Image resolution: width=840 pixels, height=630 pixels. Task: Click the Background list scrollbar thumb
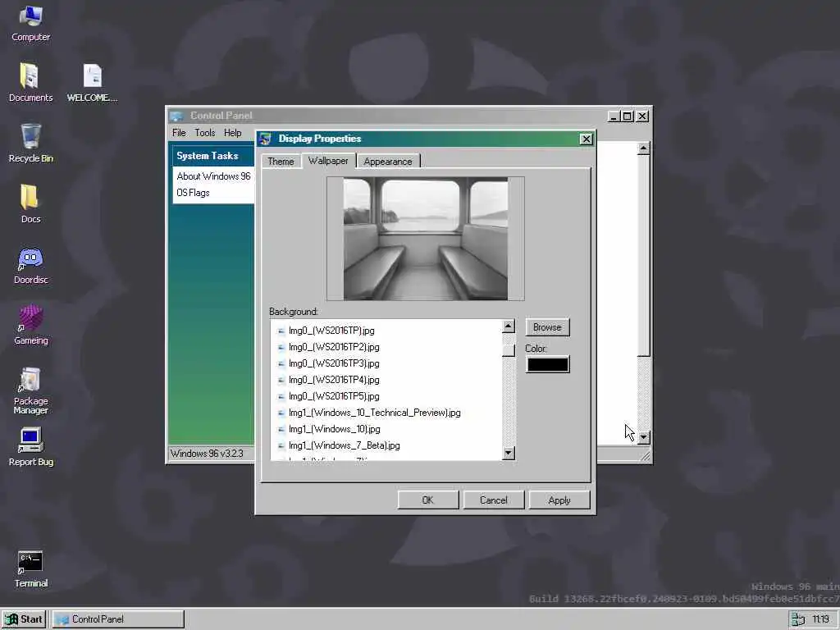click(509, 350)
